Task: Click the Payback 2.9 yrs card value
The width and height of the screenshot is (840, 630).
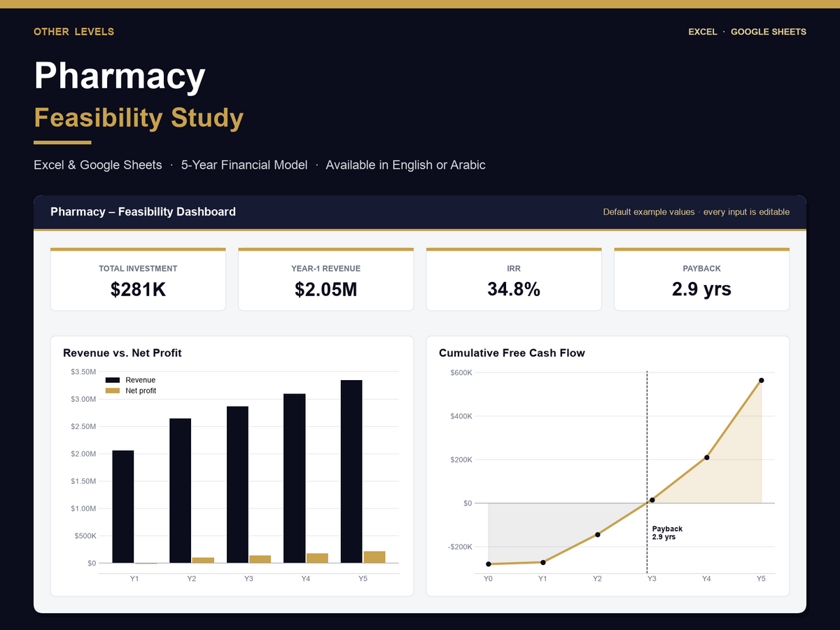Action: point(701,289)
